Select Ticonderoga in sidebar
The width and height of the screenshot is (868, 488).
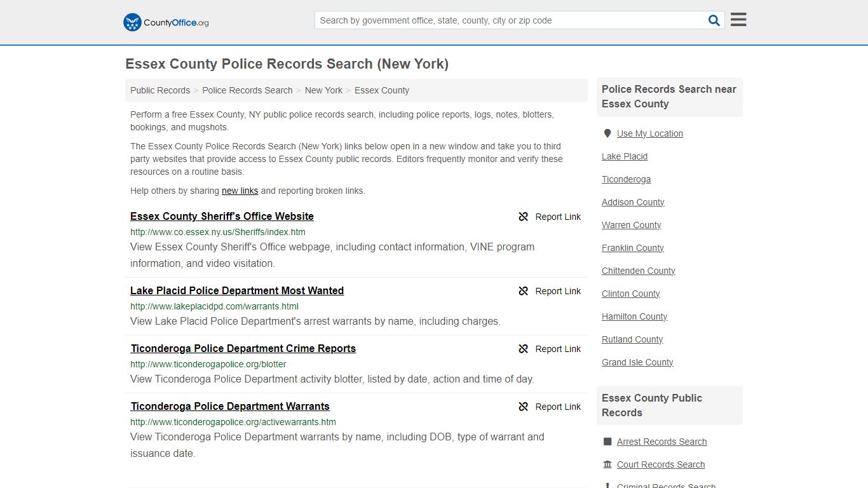point(626,179)
